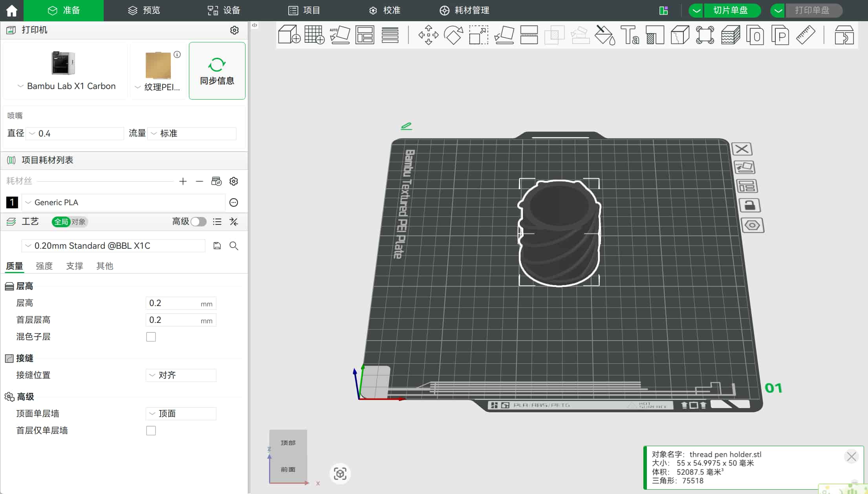The width and height of the screenshot is (868, 494).
Task: Toggle the 高级 advanced mode switch
Action: click(x=198, y=222)
